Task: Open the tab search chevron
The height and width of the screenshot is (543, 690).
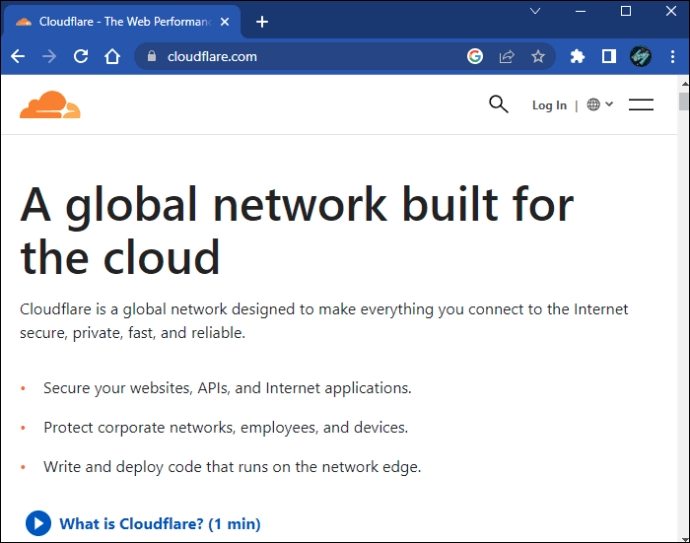Action: pyautogui.click(x=535, y=11)
